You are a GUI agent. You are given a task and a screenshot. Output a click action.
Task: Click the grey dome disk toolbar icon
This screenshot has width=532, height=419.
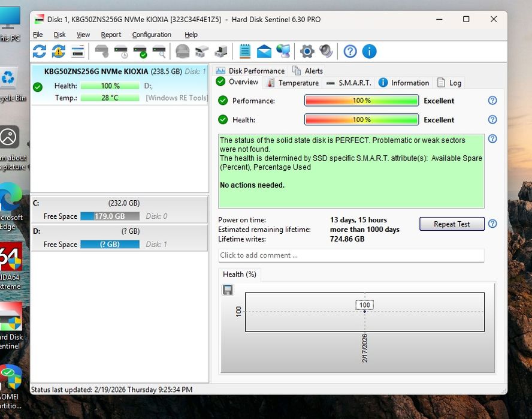183,52
